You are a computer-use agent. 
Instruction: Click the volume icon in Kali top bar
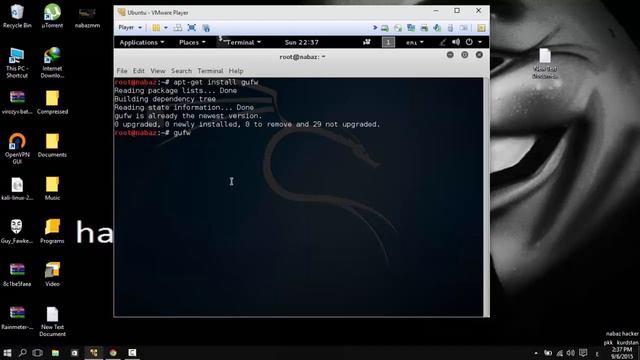456,42
